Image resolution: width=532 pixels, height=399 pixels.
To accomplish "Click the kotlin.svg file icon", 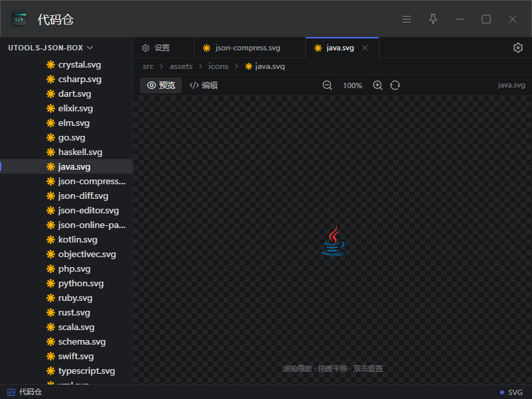I will (x=50, y=240).
